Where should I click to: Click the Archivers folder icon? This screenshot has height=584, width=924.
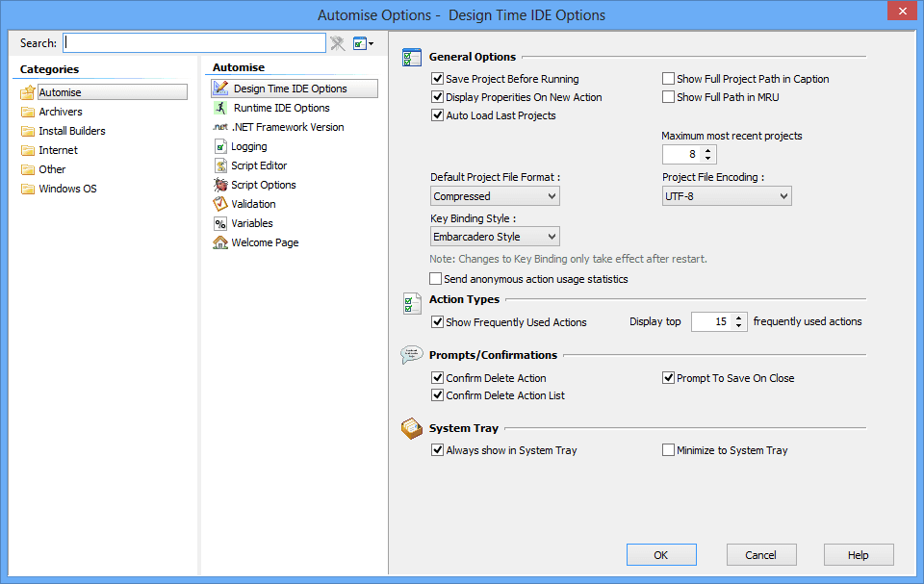tap(28, 112)
